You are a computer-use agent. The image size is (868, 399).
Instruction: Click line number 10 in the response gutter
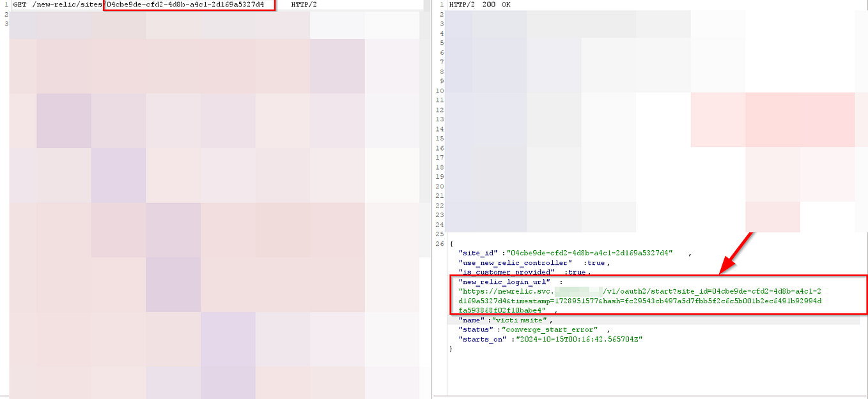(440, 91)
